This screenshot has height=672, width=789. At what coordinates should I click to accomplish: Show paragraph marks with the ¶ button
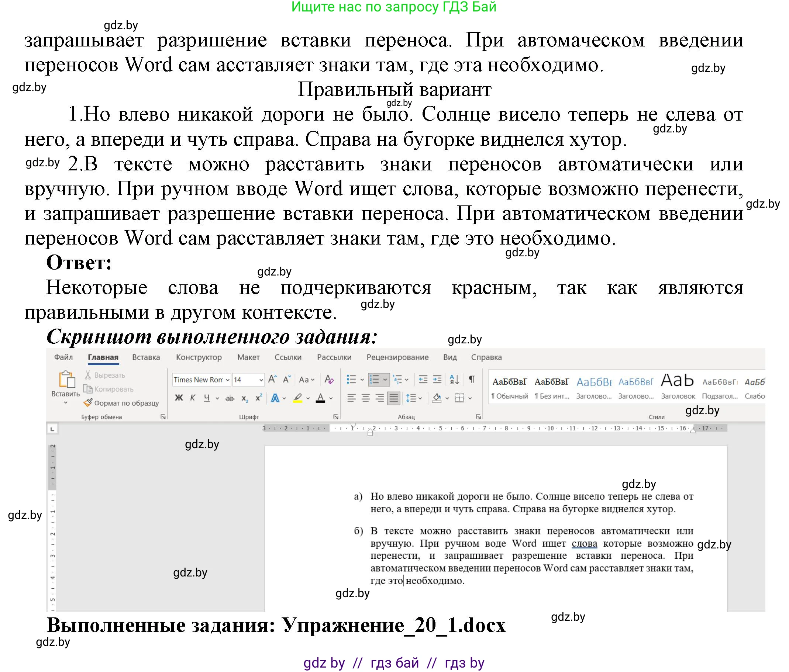tap(472, 379)
